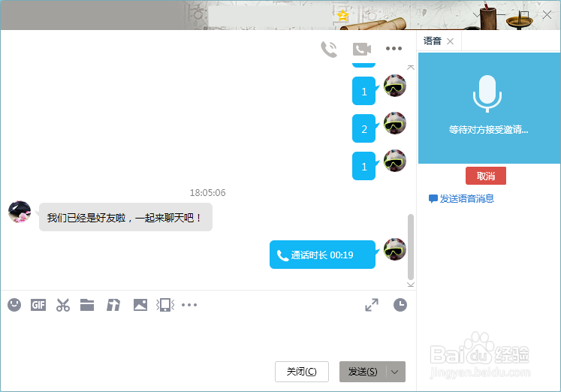Click 关闭(C) button
Viewport: 561px width, 392px height.
pos(302,372)
